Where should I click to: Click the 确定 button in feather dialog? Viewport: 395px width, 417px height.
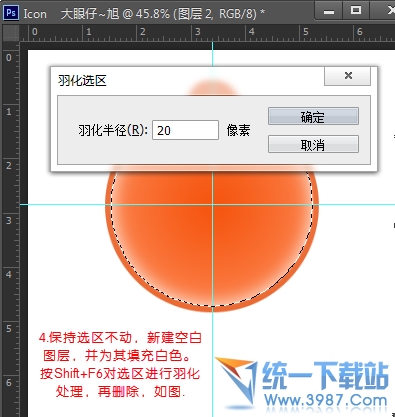coord(313,116)
